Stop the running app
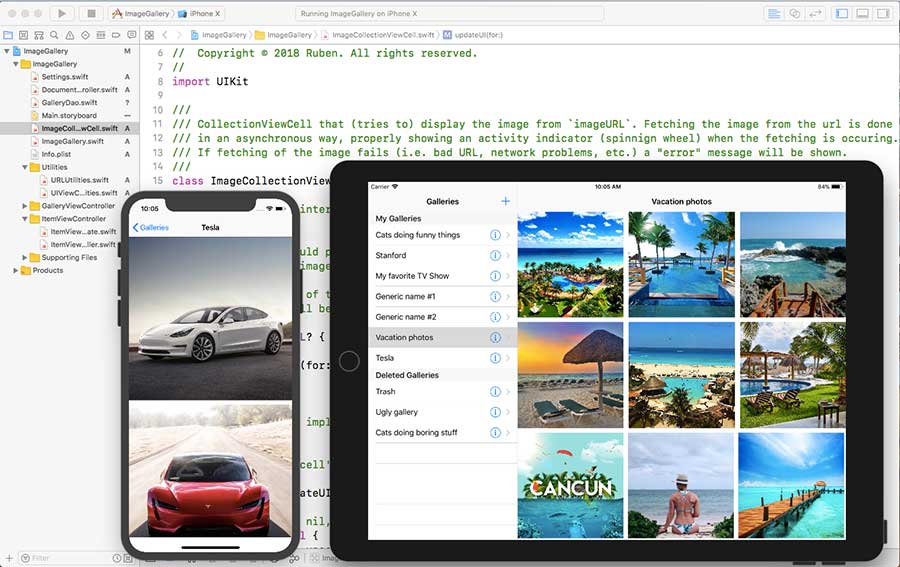The width and height of the screenshot is (900, 567). (x=91, y=13)
